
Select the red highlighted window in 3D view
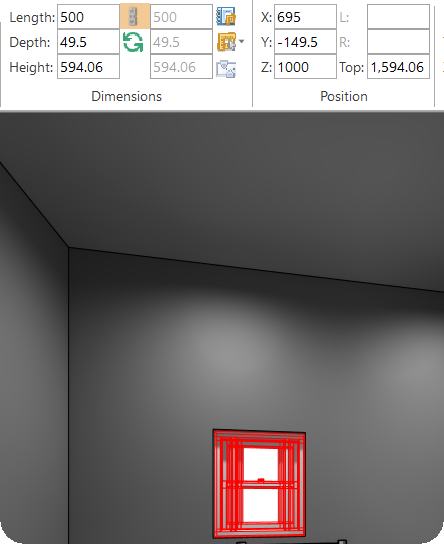[x=259, y=484]
